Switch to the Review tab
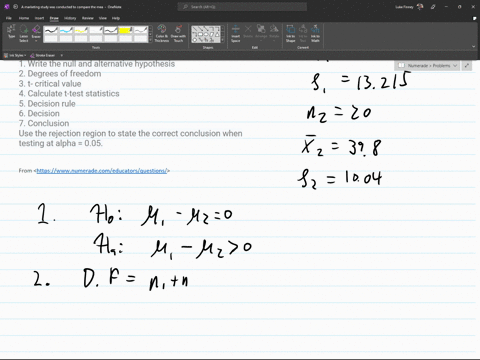 click(x=88, y=18)
